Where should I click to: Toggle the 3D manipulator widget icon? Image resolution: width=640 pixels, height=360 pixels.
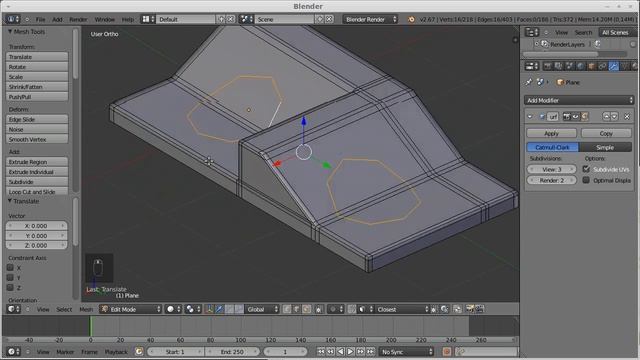tap(209, 309)
